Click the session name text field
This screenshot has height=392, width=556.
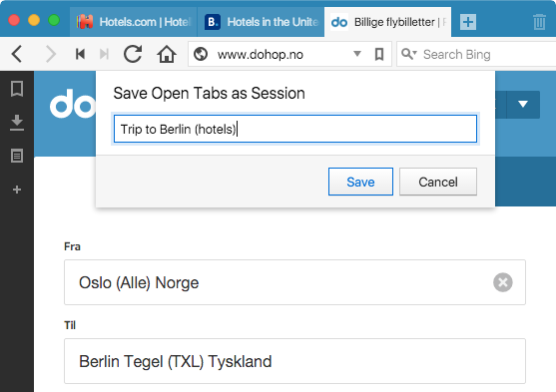click(x=295, y=129)
